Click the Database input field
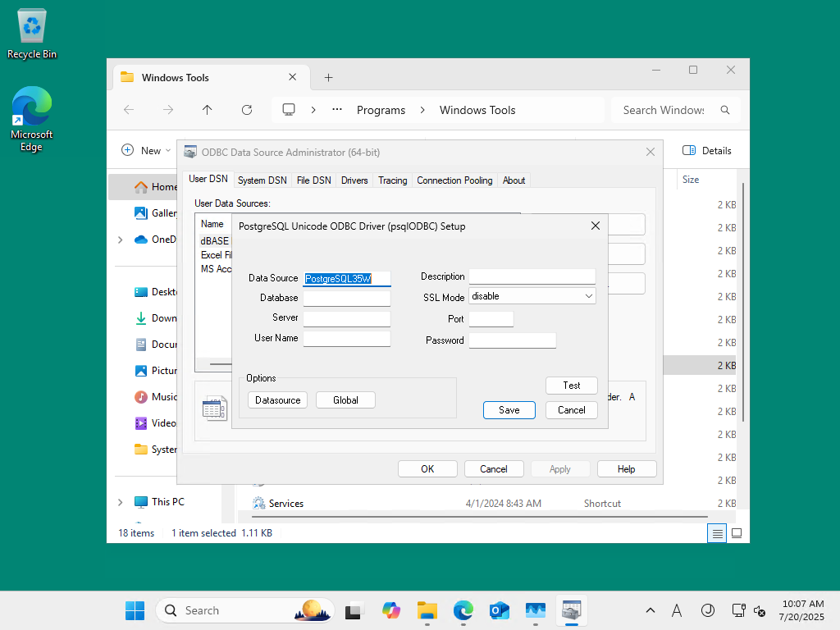840x630 pixels. pos(347,299)
